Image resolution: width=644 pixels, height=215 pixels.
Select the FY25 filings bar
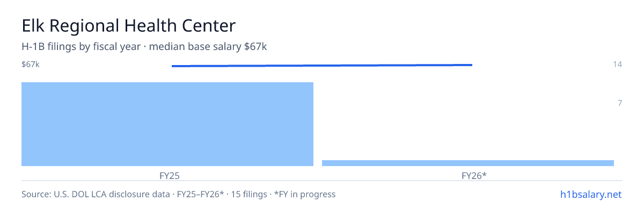pos(167,124)
